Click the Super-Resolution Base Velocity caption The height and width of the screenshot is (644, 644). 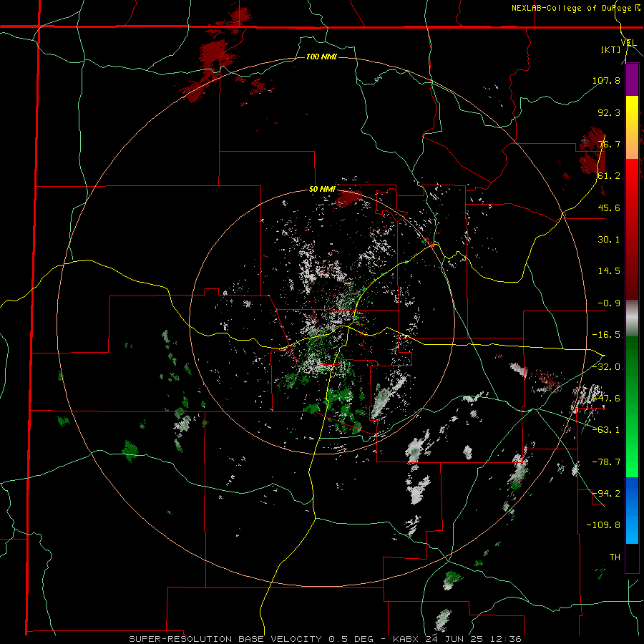point(325,639)
